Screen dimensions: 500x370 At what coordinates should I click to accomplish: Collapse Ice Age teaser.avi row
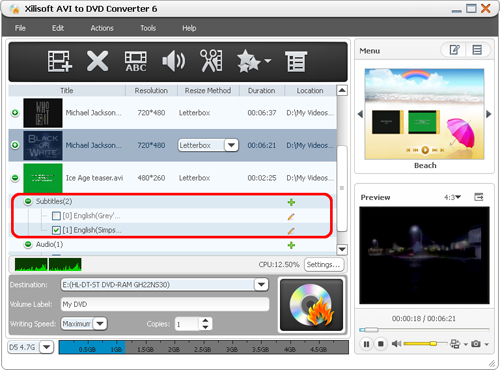(x=15, y=178)
